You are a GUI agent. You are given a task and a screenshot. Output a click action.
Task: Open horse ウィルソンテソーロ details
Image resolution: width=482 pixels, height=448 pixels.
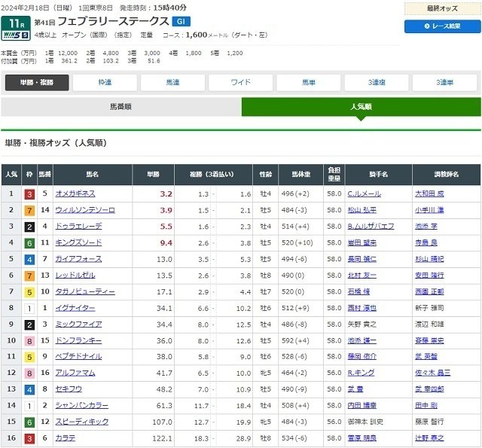[85, 210]
